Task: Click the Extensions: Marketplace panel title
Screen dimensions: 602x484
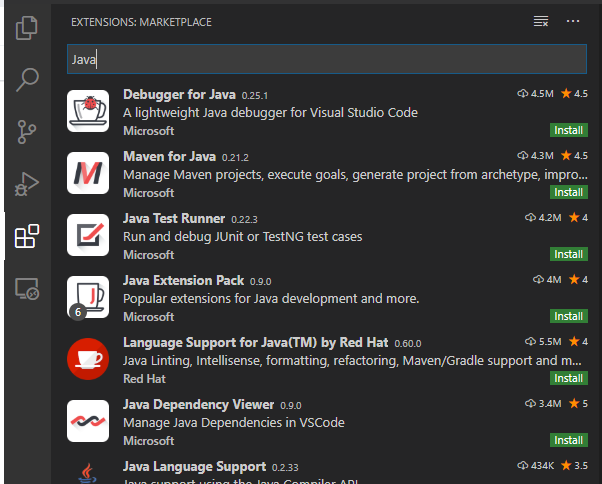Action: 141,22
